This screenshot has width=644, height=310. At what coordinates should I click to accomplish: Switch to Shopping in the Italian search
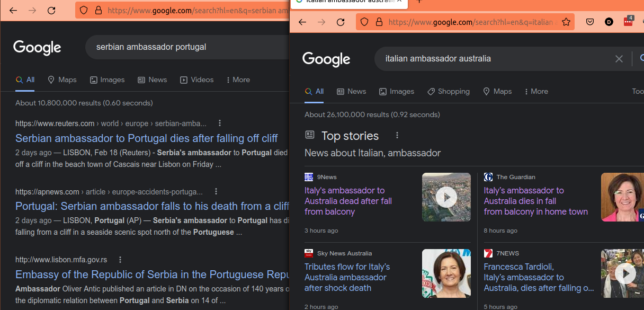[449, 91]
